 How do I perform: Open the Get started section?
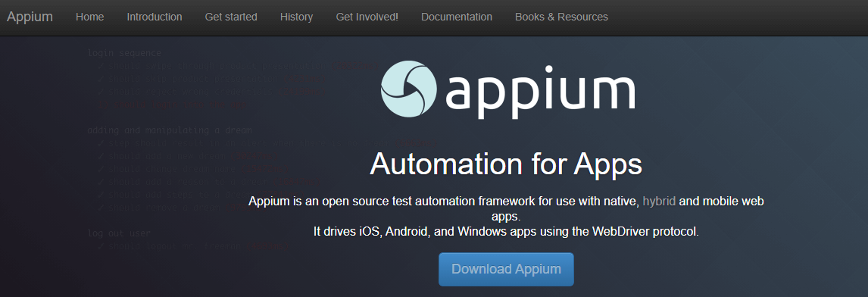tap(231, 17)
